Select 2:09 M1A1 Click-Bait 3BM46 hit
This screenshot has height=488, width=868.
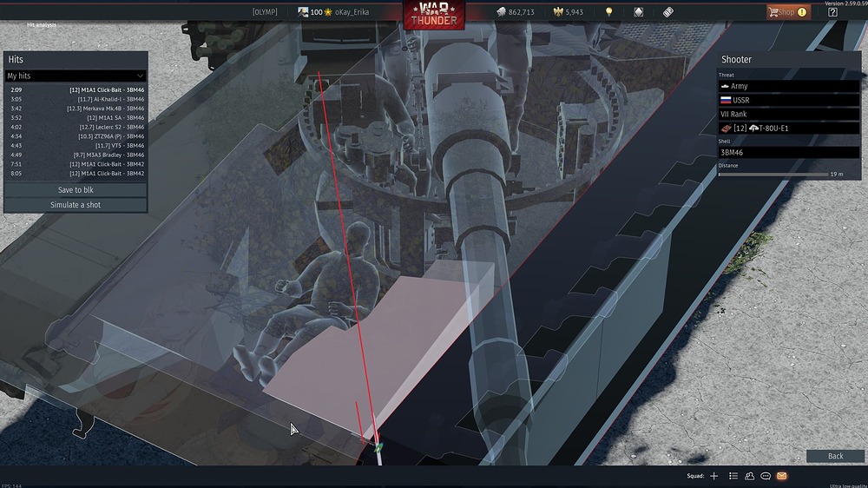77,89
